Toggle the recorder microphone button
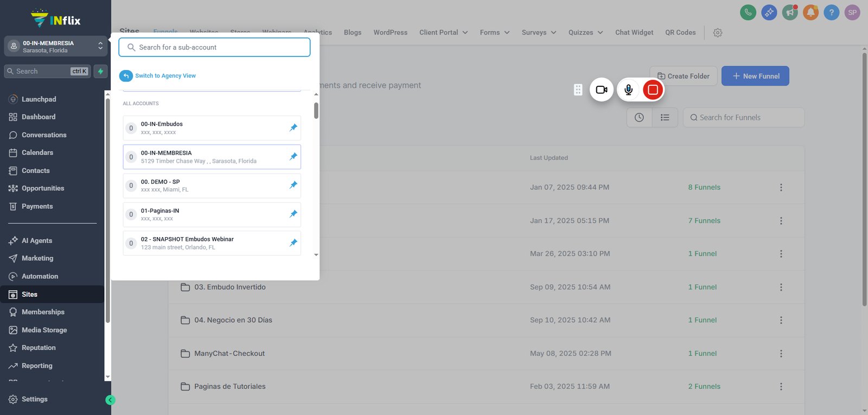This screenshot has width=868, height=415. click(628, 90)
